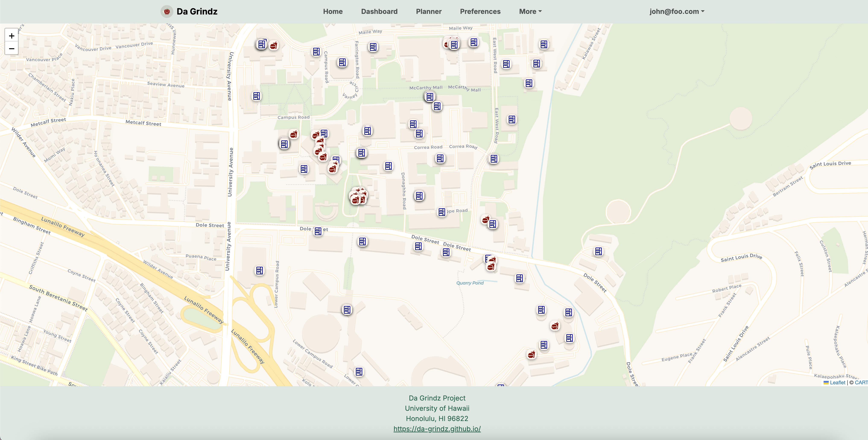Click building marker west of Campus Road near Seaview Avenue

tap(256, 96)
